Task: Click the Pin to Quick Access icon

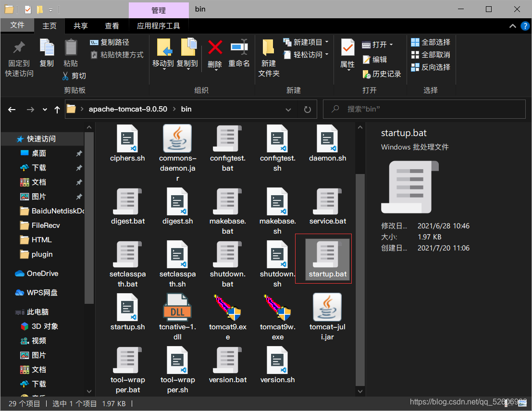Action: pyautogui.click(x=19, y=48)
